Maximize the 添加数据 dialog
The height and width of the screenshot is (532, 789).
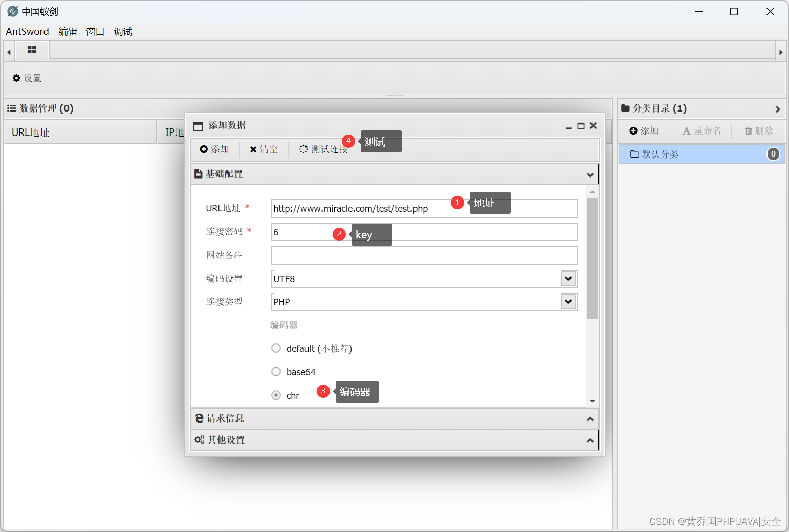tap(581, 126)
